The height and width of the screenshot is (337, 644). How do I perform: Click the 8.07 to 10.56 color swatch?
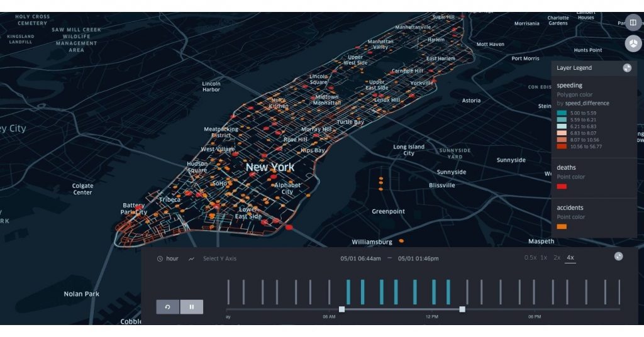[x=562, y=140]
